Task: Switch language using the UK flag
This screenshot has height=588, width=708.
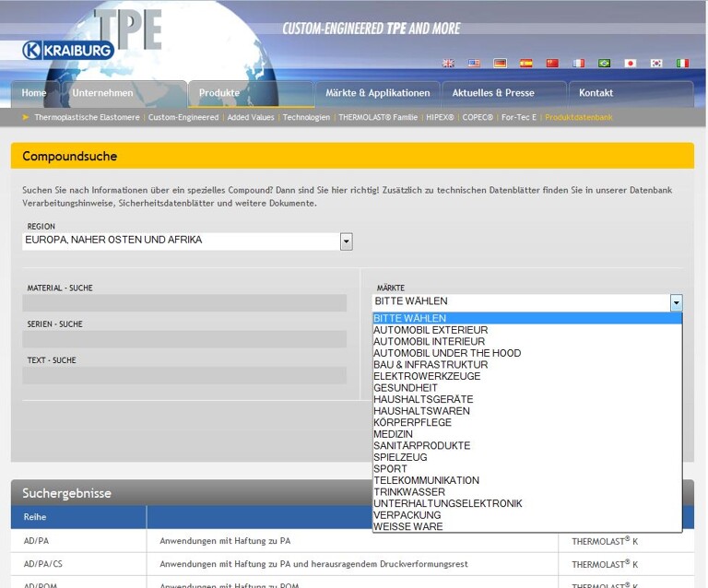Action: click(x=448, y=64)
